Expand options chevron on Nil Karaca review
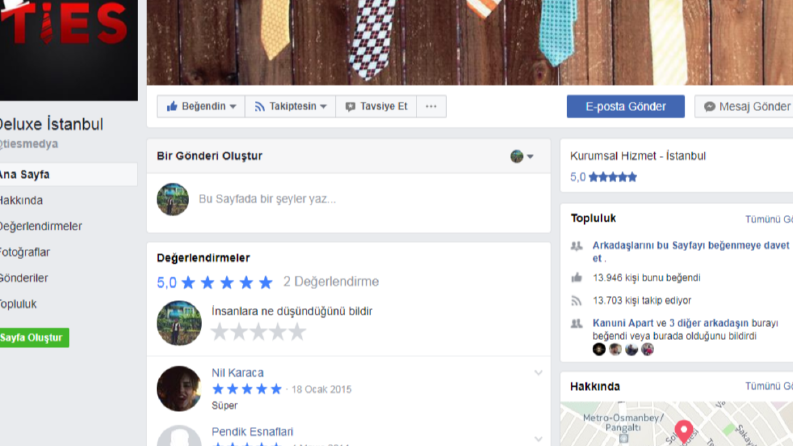 click(538, 373)
